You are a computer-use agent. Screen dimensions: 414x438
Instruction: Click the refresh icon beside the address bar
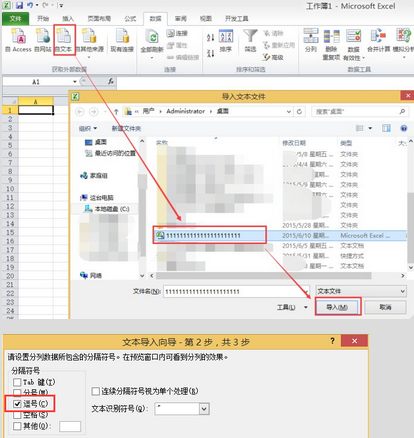point(299,111)
